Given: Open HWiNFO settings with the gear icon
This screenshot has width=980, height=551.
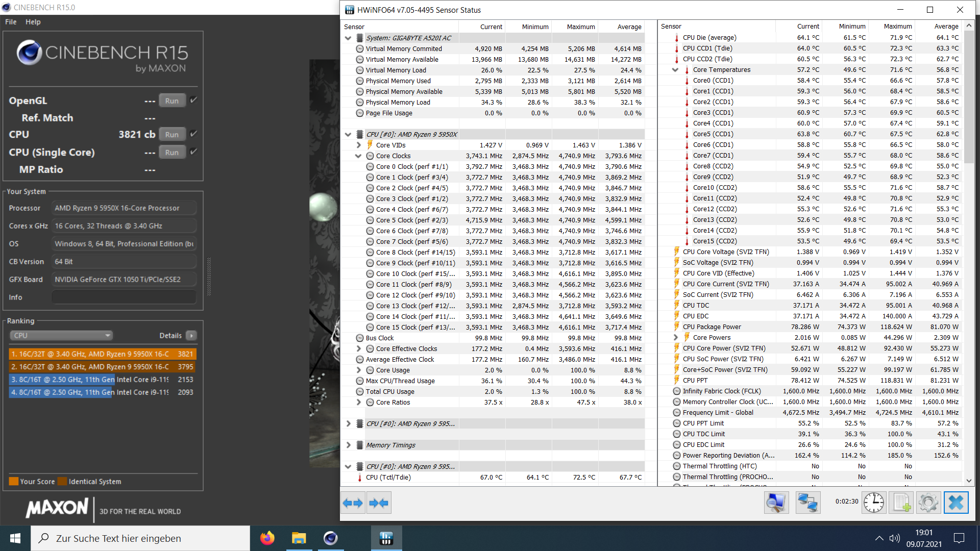Looking at the screenshot, I should (x=928, y=503).
